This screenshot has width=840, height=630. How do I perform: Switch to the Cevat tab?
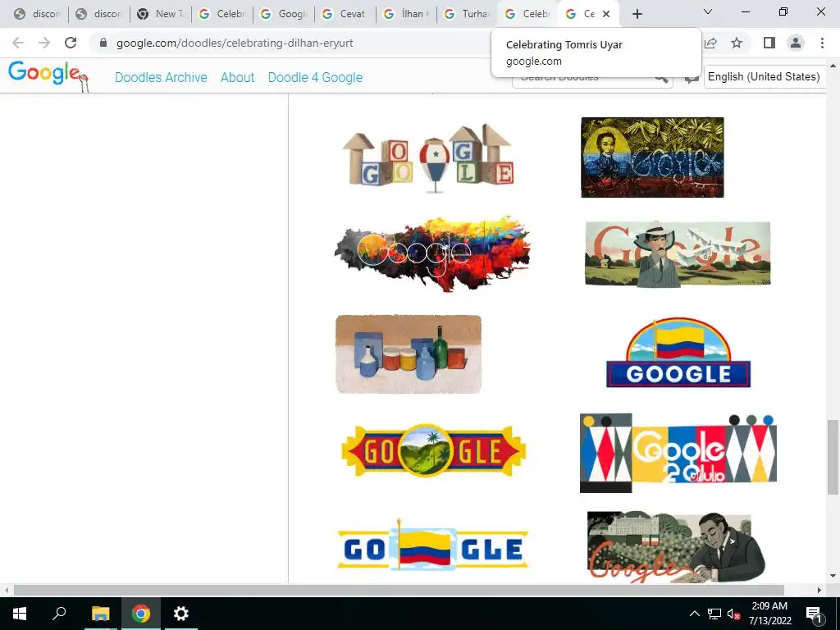click(345, 14)
